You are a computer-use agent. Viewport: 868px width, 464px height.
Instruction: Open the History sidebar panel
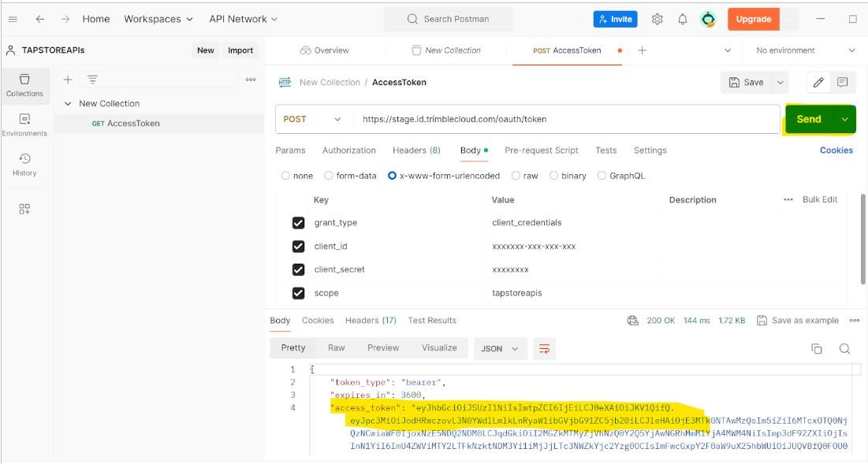(x=24, y=164)
